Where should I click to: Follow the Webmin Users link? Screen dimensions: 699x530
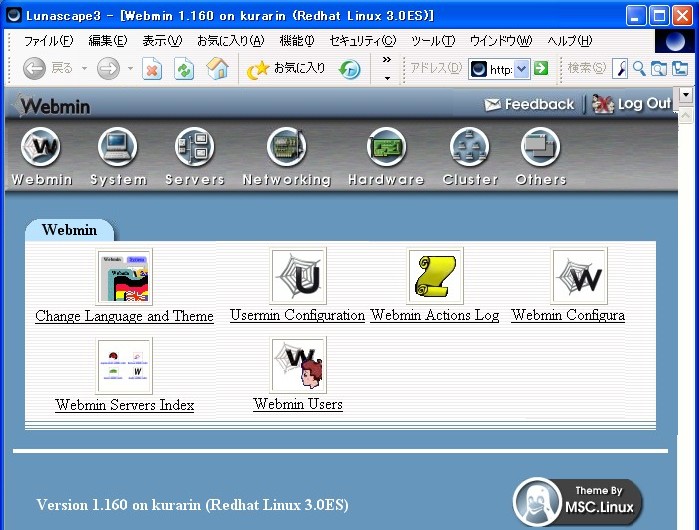(x=298, y=404)
